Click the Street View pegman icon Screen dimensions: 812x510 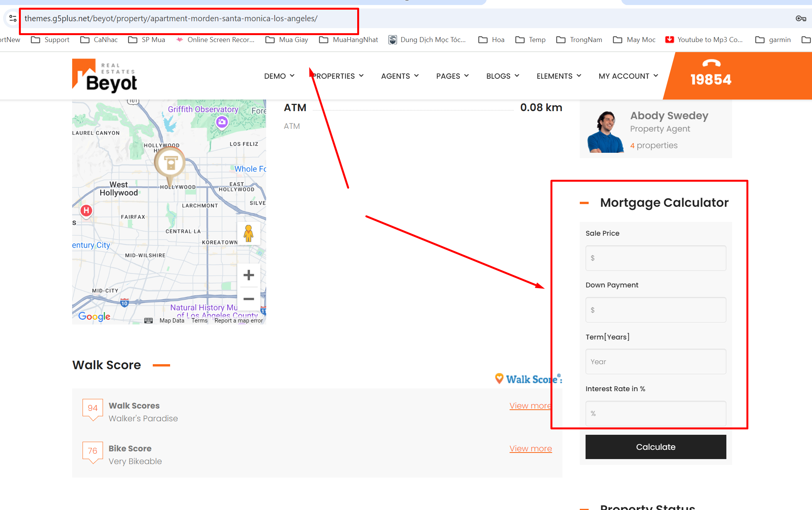(x=248, y=233)
